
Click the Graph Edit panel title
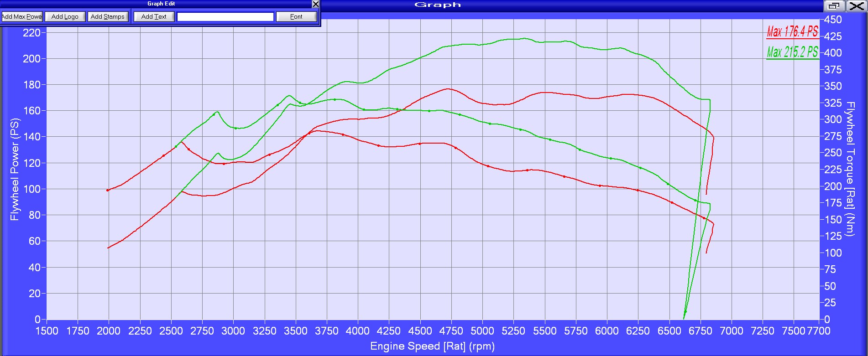pyautogui.click(x=161, y=4)
